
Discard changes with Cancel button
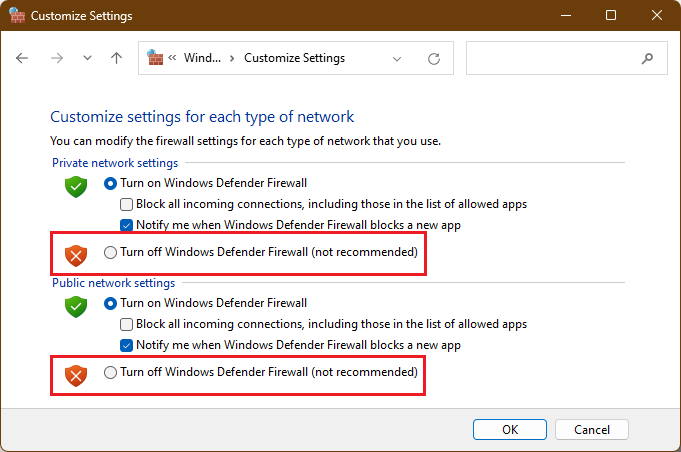pyautogui.click(x=592, y=429)
